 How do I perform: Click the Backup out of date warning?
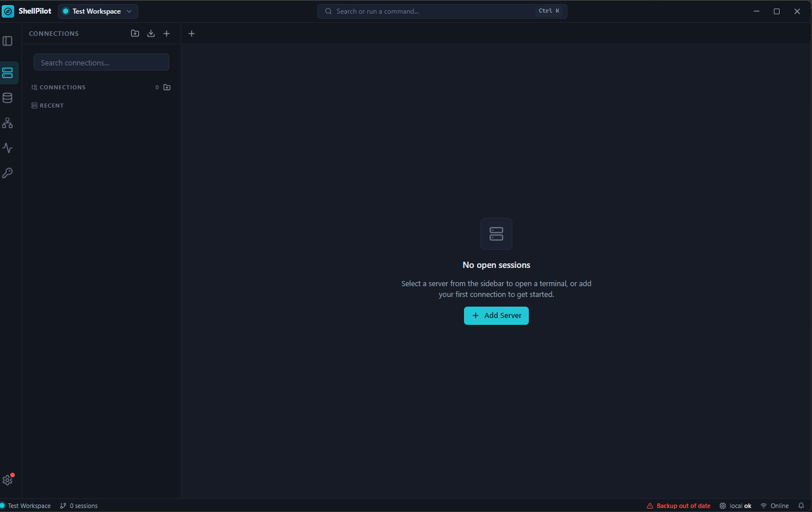[678, 506]
